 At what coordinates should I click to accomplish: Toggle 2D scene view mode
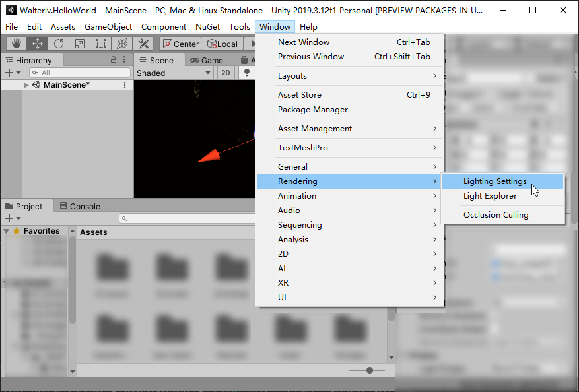click(226, 73)
